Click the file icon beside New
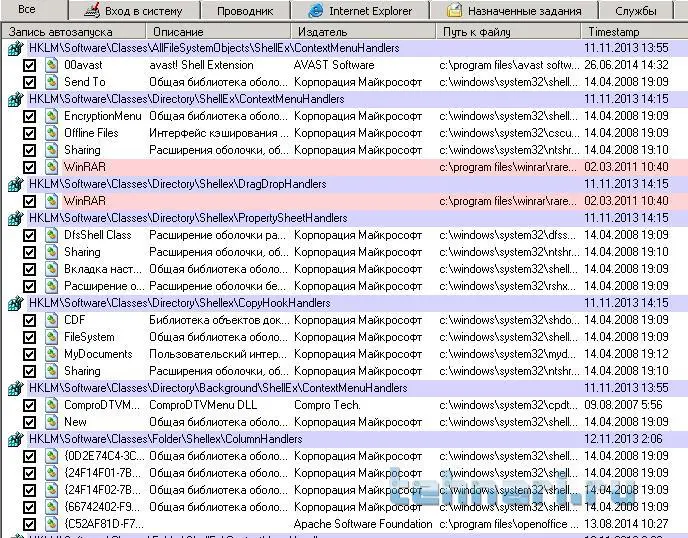This screenshot has height=538, width=688. coord(51,423)
